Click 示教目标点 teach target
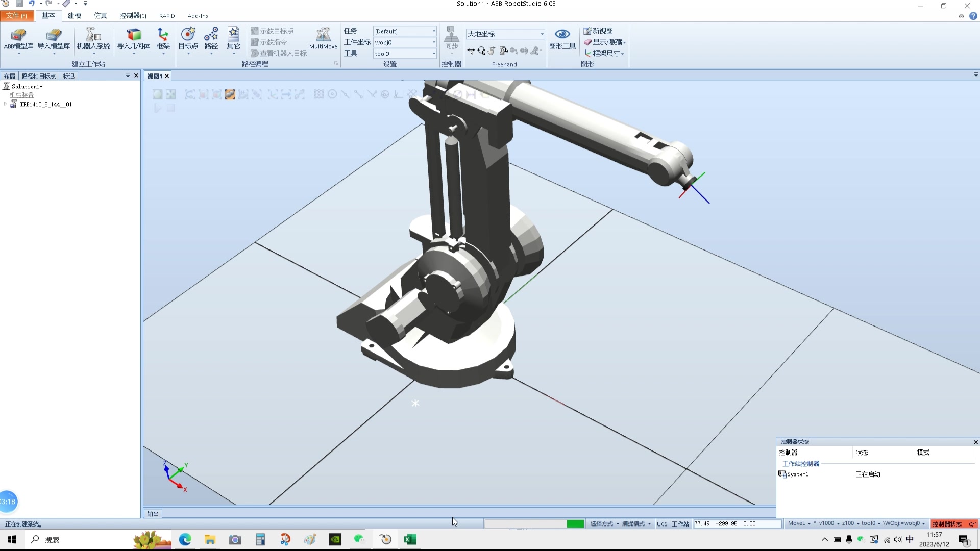Screen dimensions: 980x551 [272, 31]
